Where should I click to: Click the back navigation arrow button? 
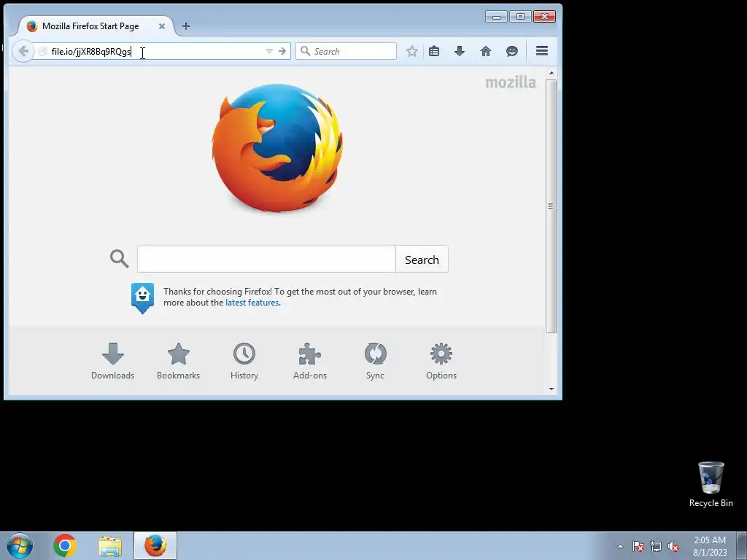click(23, 51)
